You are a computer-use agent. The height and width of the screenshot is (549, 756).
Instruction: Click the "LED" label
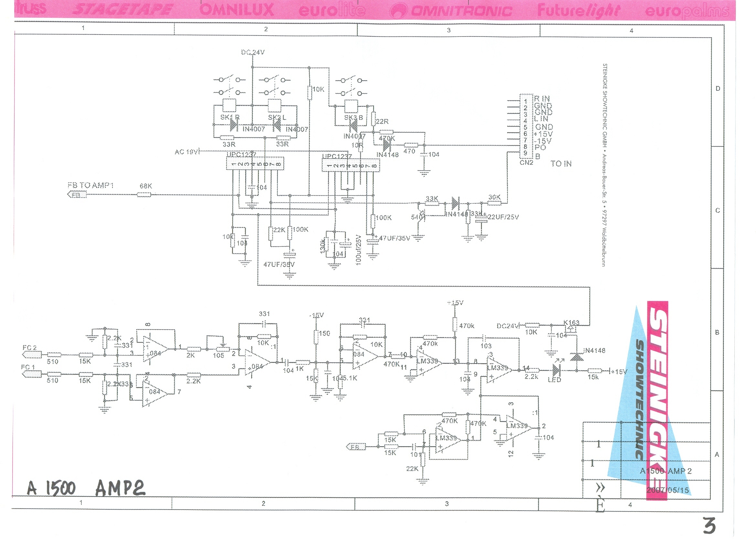tap(554, 380)
